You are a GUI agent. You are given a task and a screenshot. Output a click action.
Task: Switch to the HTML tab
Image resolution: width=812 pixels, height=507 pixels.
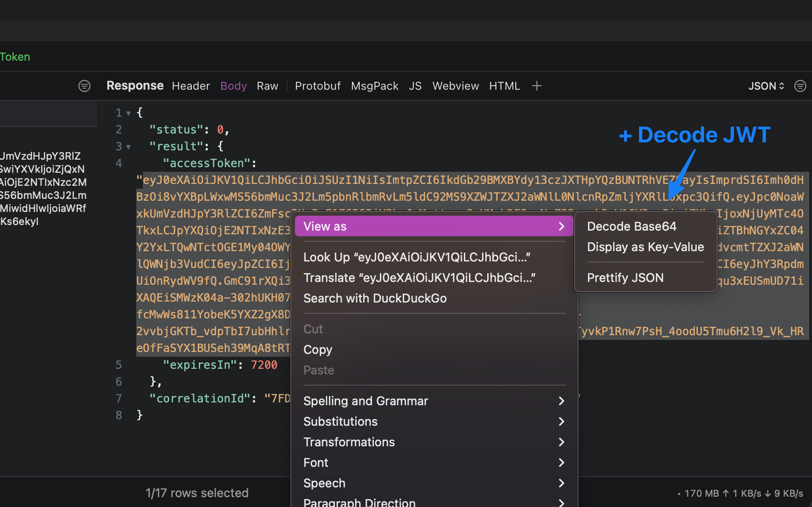(504, 86)
